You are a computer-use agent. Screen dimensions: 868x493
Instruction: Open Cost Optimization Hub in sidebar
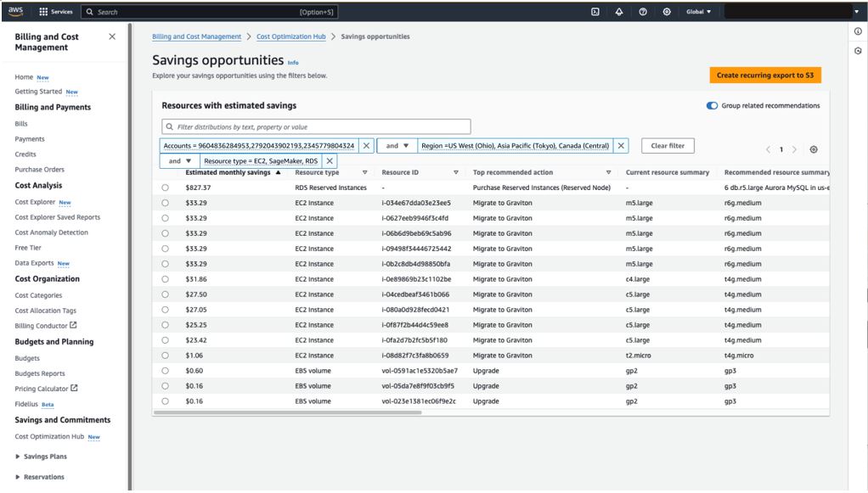tap(49, 436)
